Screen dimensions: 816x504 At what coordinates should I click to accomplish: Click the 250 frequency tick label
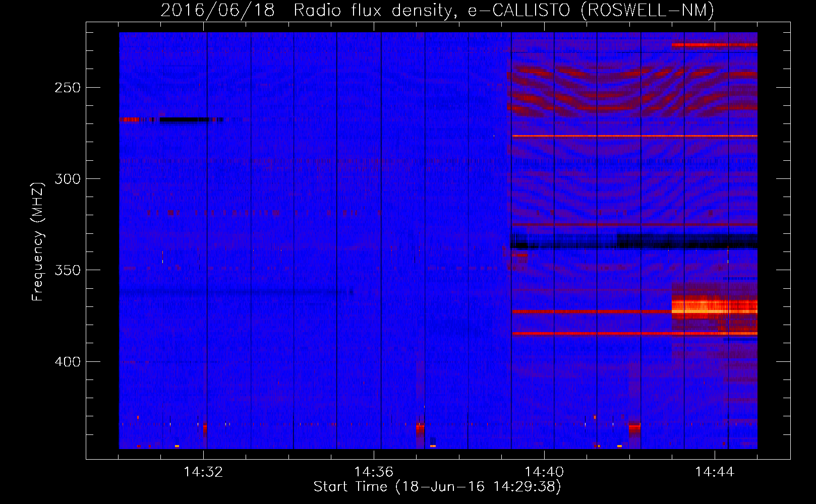[x=68, y=88]
